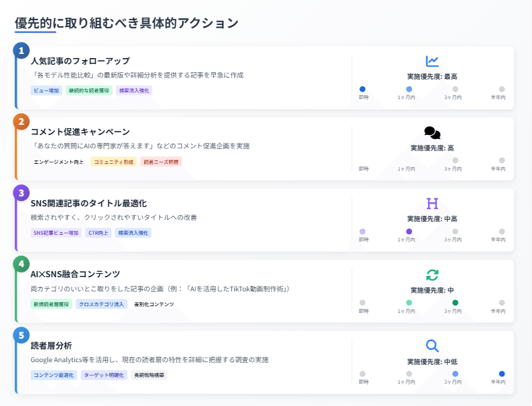Click the クロスカテゴリ流入 tag
The width and height of the screenshot is (532, 406).
click(x=101, y=304)
